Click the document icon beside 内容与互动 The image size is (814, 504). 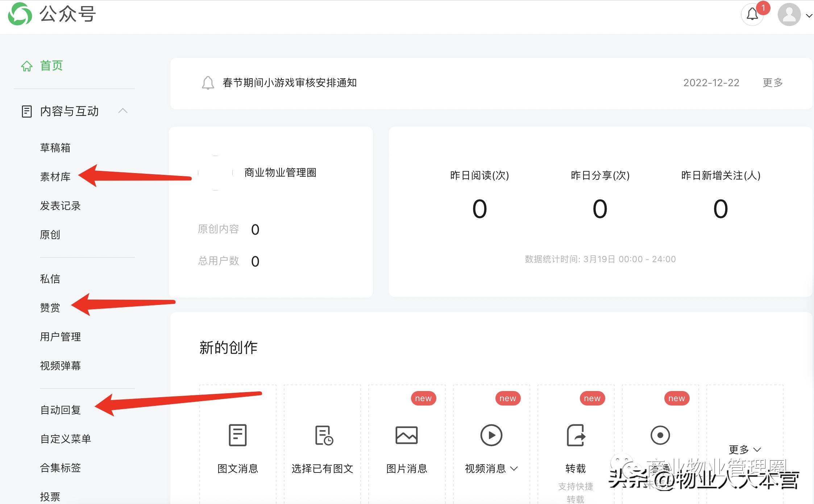click(26, 112)
